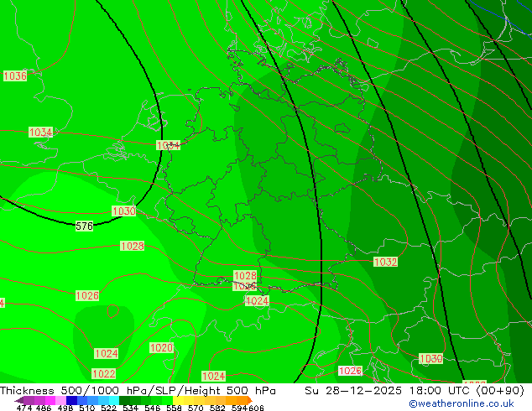Click the 582 legend value
Screen dimensions: 532x411
[217, 408]
